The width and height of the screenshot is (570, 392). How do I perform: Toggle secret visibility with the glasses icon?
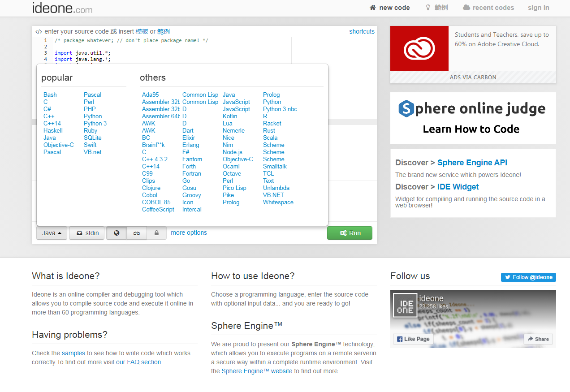(x=137, y=233)
